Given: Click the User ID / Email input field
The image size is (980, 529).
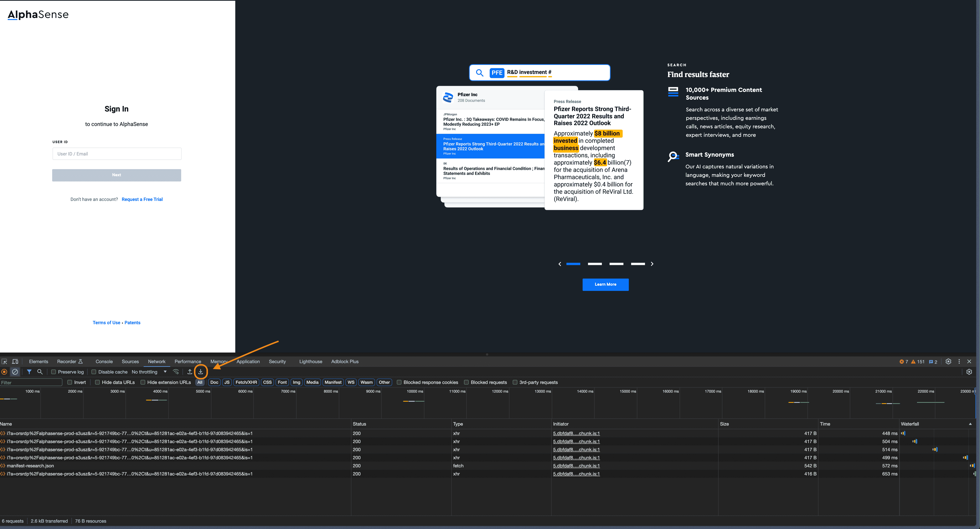Looking at the screenshot, I should click(117, 154).
